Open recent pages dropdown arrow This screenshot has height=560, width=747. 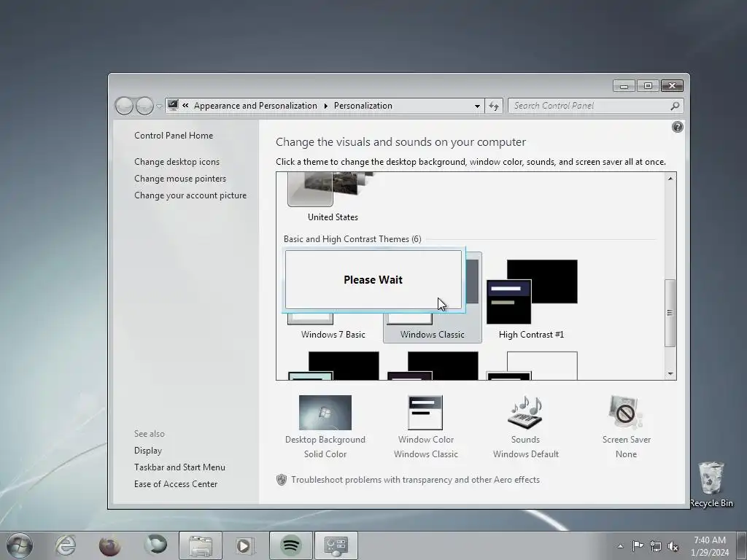point(160,106)
